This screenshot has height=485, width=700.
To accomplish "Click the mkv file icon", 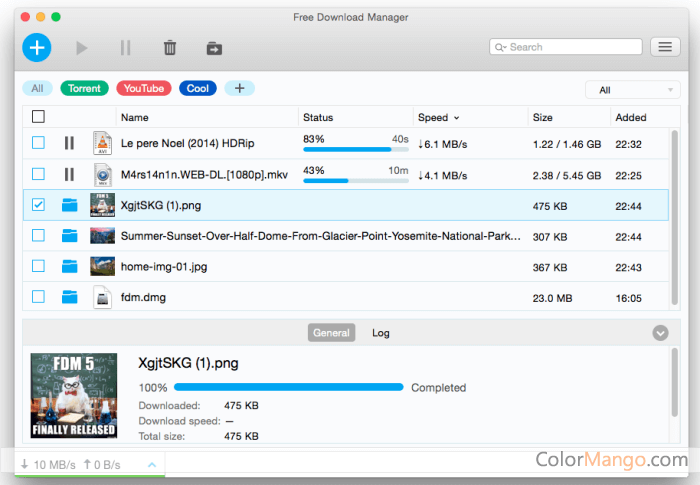I will (102, 174).
